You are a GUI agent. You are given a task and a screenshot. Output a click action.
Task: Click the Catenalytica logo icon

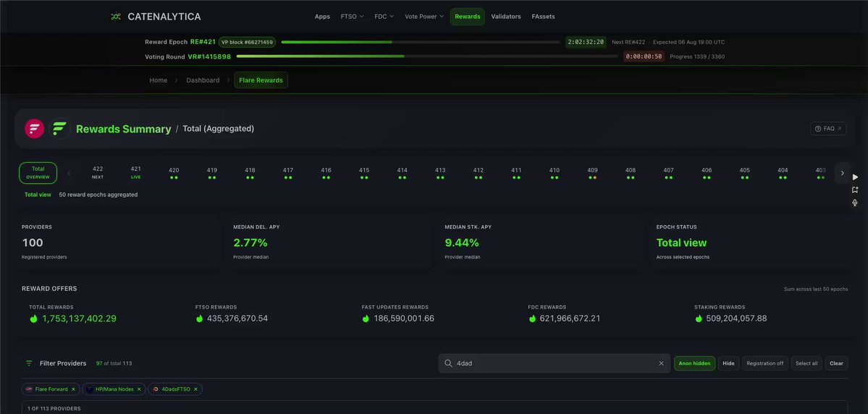point(116,17)
